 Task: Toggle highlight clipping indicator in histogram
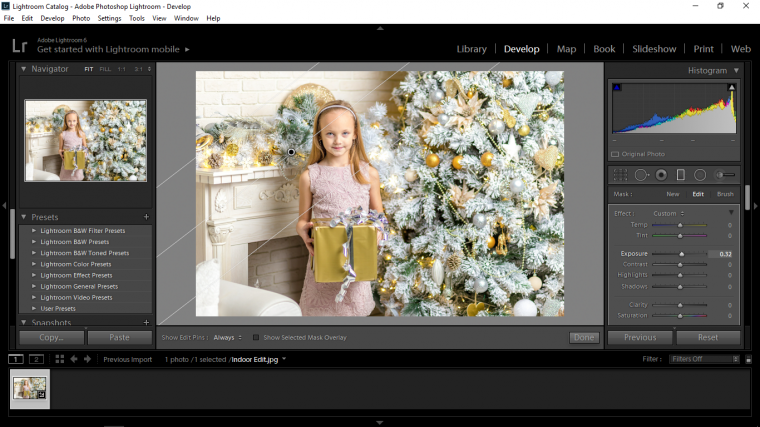coord(731,87)
